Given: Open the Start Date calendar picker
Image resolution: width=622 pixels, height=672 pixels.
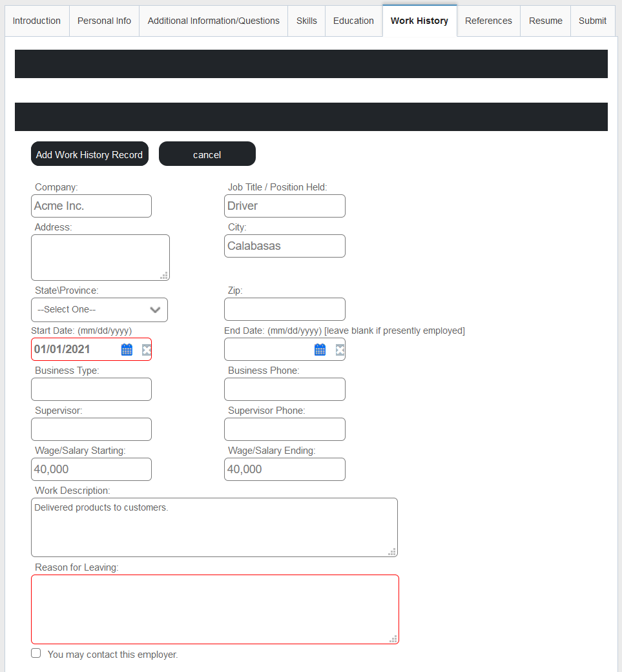Looking at the screenshot, I should click(x=127, y=350).
